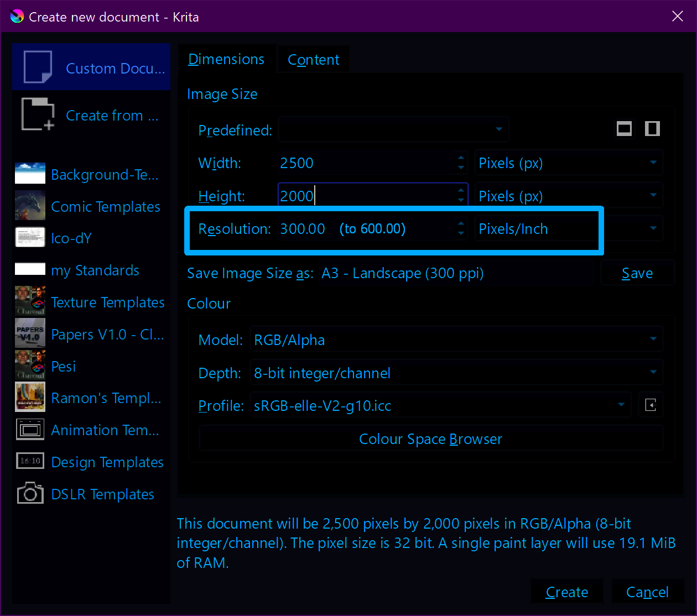The width and height of the screenshot is (697, 616).
Task: Switch to the Content tab
Action: (x=313, y=60)
